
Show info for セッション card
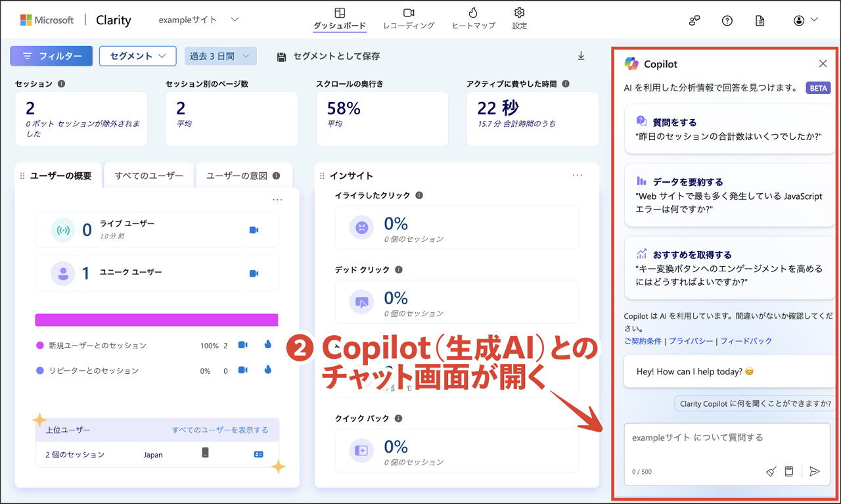coord(62,84)
